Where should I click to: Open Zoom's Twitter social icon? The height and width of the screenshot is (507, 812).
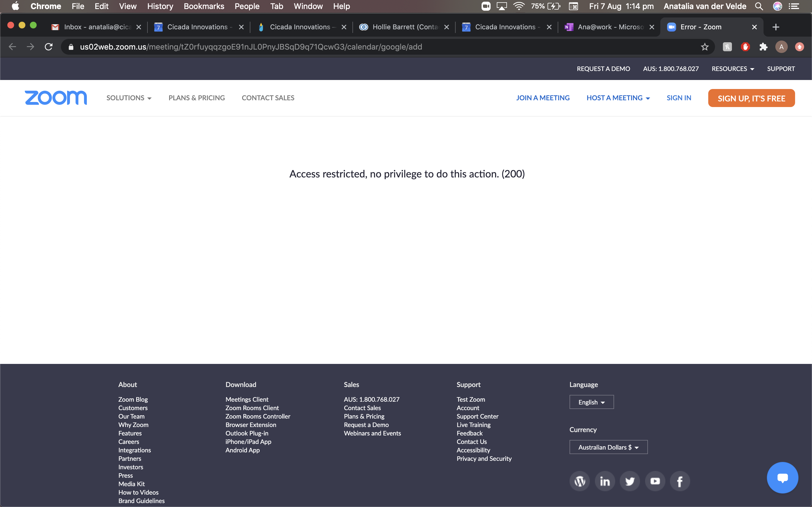pyautogui.click(x=630, y=481)
